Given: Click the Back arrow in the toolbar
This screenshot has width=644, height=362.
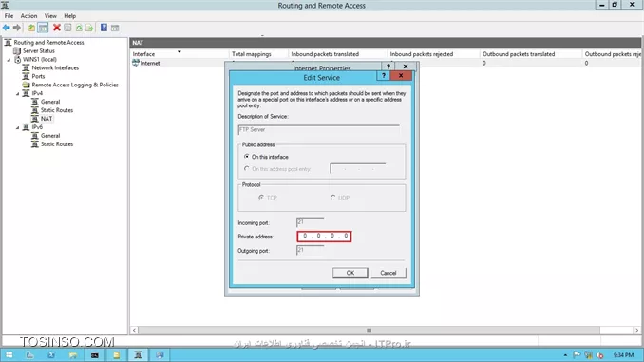Looking at the screenshot, I should [x=6, y=28].
